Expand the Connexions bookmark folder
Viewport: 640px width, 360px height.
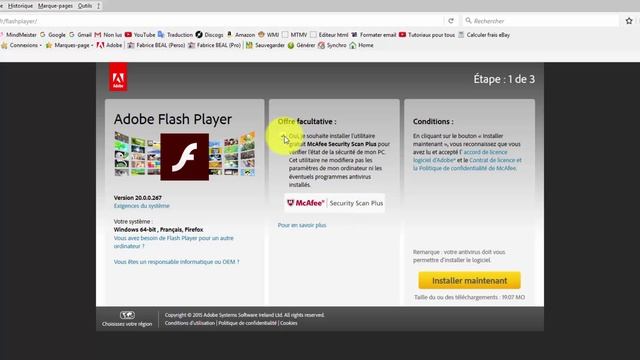pos(22,45)
